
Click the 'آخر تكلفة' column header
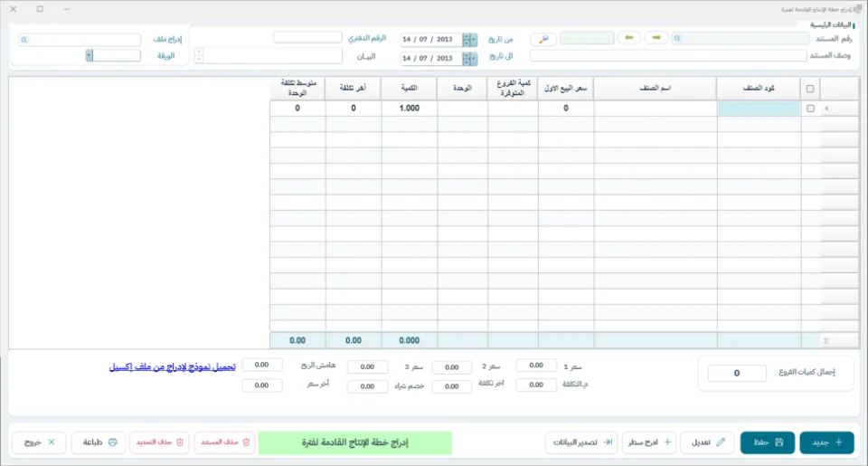[354, 89]
